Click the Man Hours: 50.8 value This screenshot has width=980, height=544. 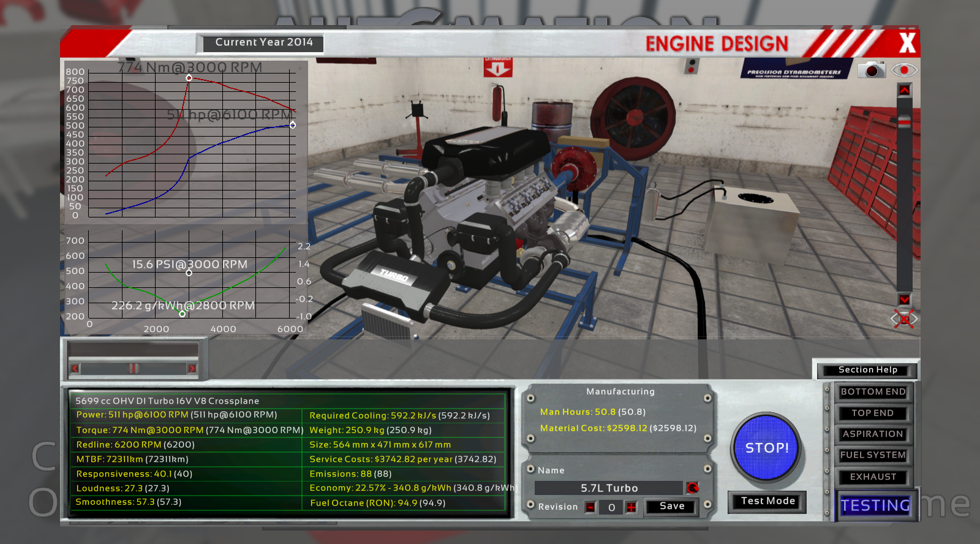[x=592, y=412]
